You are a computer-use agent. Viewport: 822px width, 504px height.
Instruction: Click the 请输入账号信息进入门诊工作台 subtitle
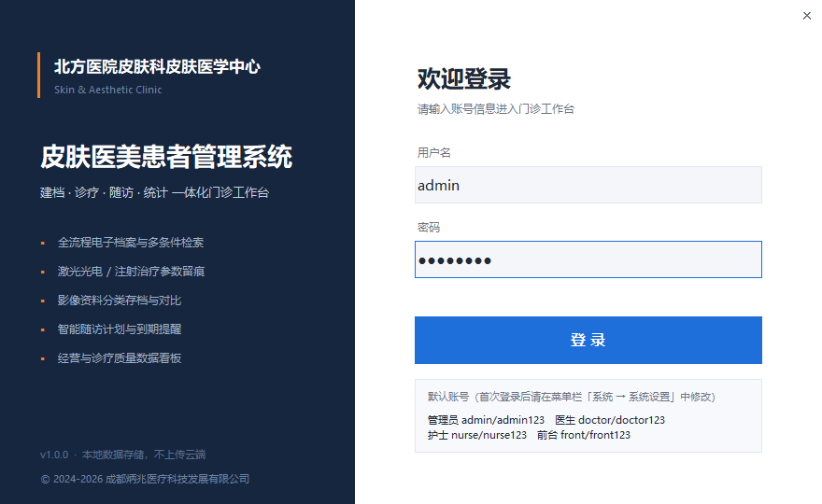[x=496, y=109]
